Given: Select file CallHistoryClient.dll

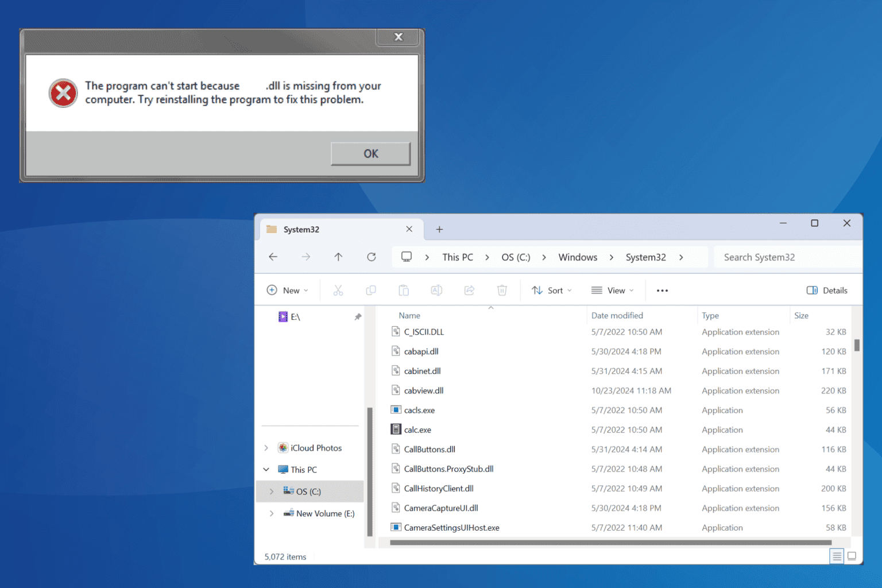Looking at the screenshot, I should [x=439, y=488].
